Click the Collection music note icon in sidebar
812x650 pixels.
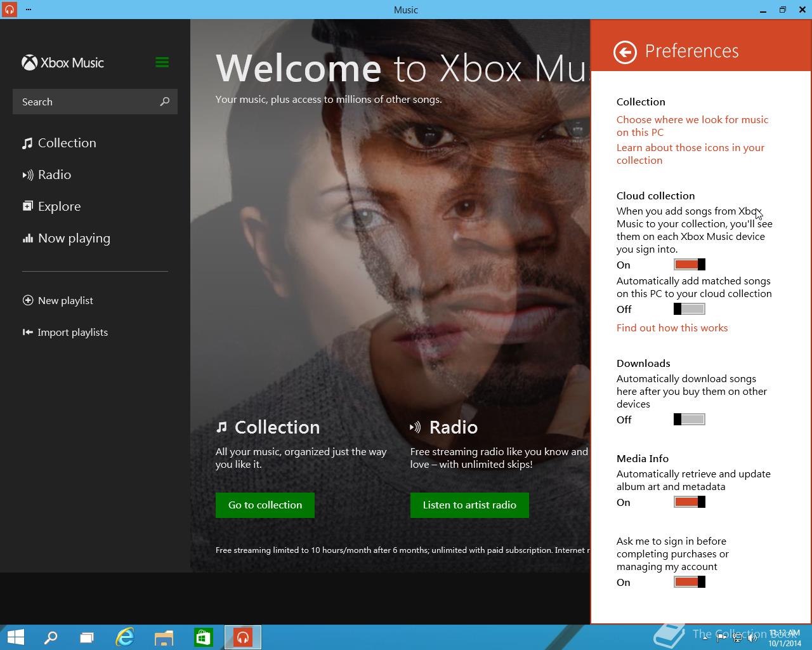(x=27, y=143)
